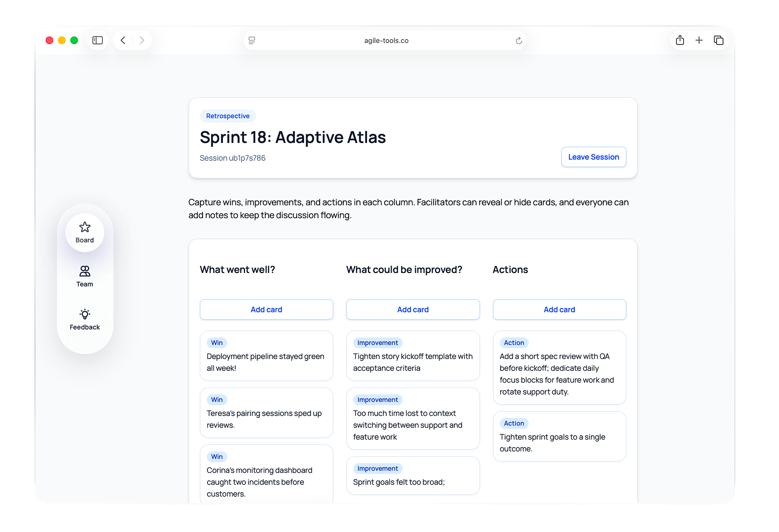Click the tab overview icon
779x532 pixels.
[x=718, y=40]
